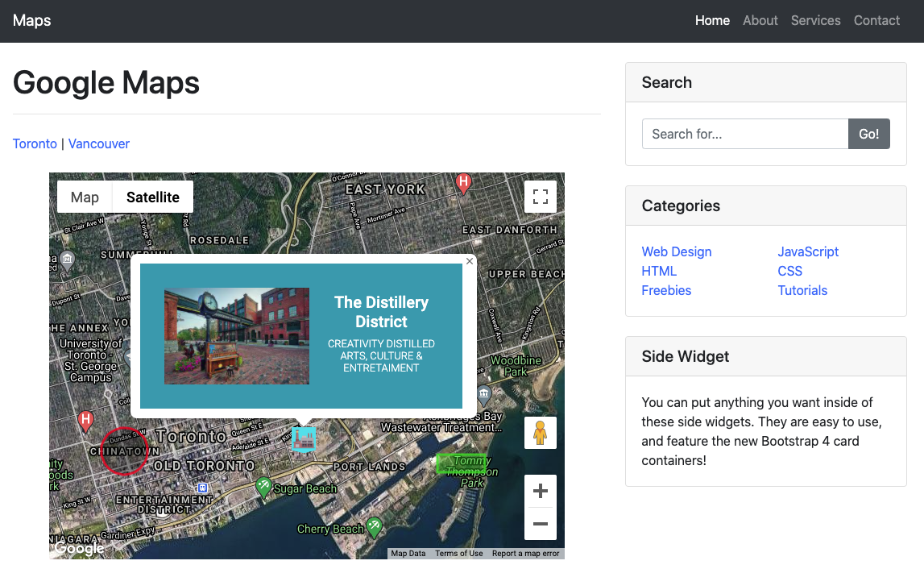Click the Toronto city link
This screenshot has width=924, height=569.
point(35,143)
